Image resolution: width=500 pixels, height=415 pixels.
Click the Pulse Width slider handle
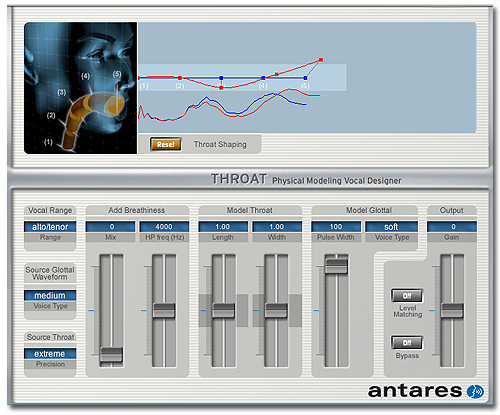point(336,266)
